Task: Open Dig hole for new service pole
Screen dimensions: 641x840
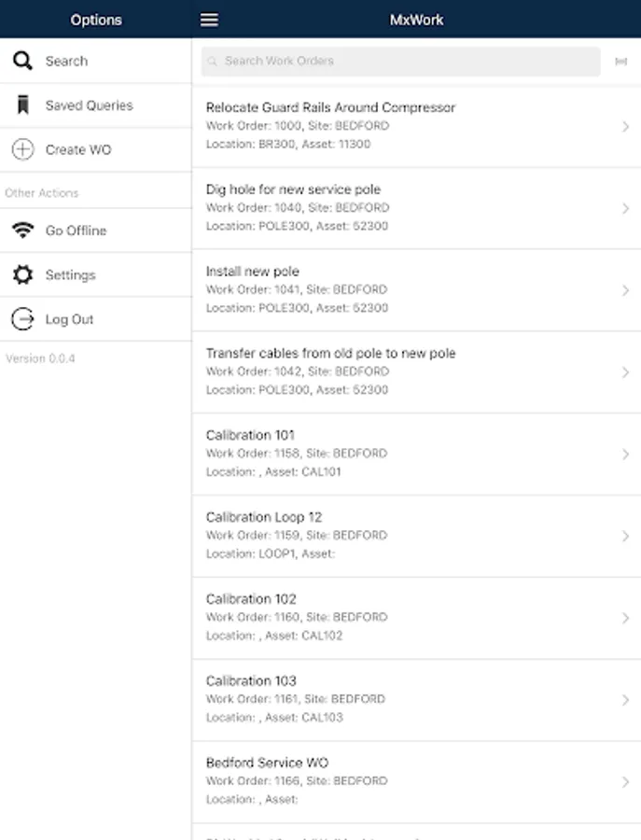Action: [401, 207]
